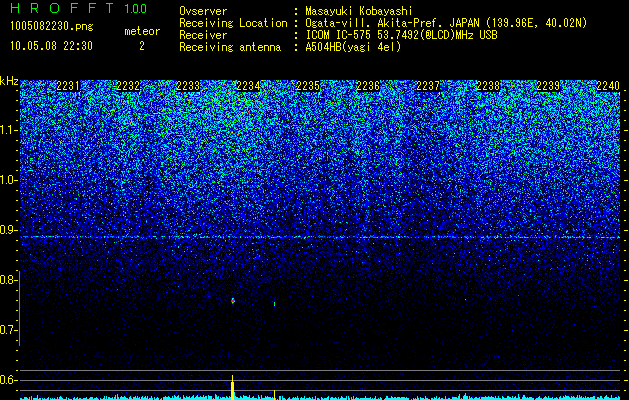Click the A504HB(yagi 4el) antenna text
This screenshot has height=400, width=629.
(x=353, y=47)
